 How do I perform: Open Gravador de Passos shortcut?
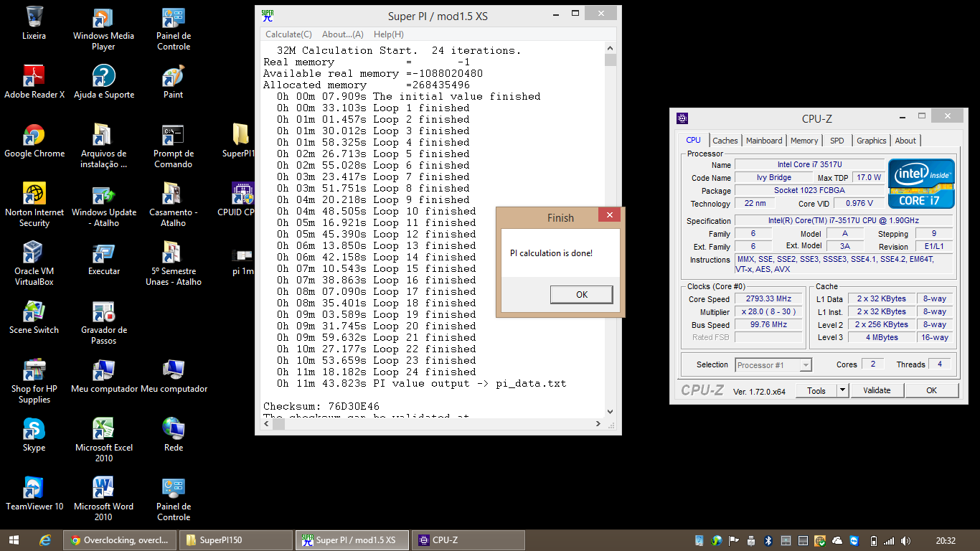pos(103,323)
